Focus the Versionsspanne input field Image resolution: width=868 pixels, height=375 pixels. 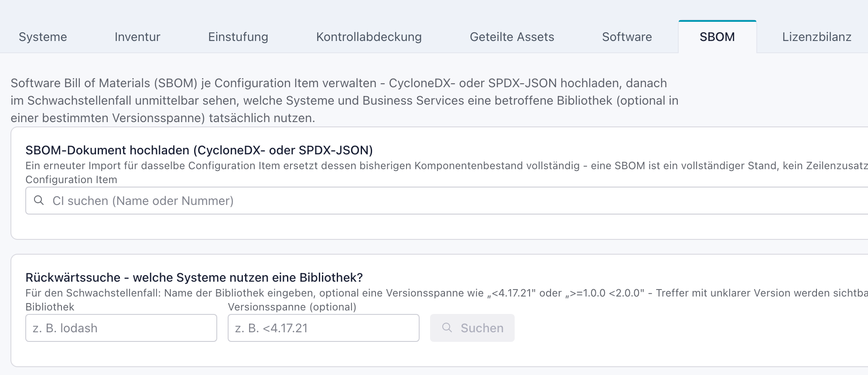tap(323, 328)
